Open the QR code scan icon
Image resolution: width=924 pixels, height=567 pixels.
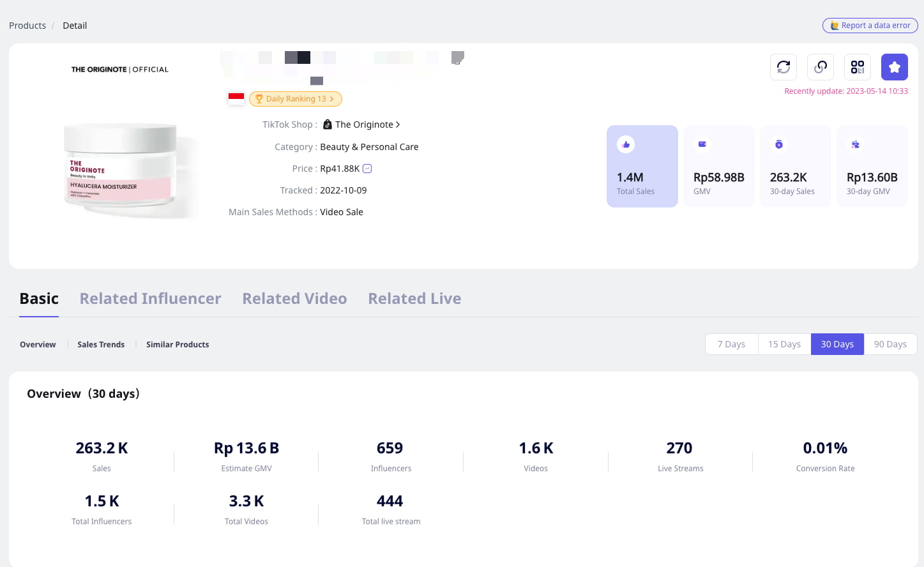click(858, 67)
